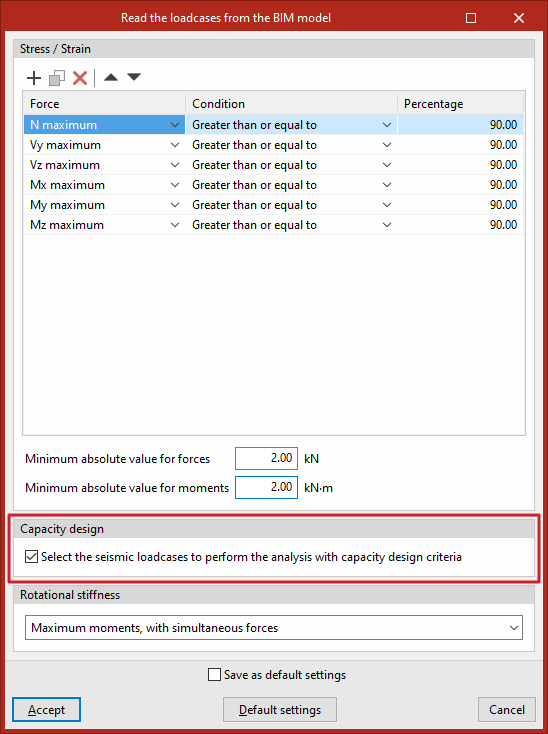Maximize the dialog window
Image resolution: width=548 pixels, height=734 pixels.
click(471, 18)
